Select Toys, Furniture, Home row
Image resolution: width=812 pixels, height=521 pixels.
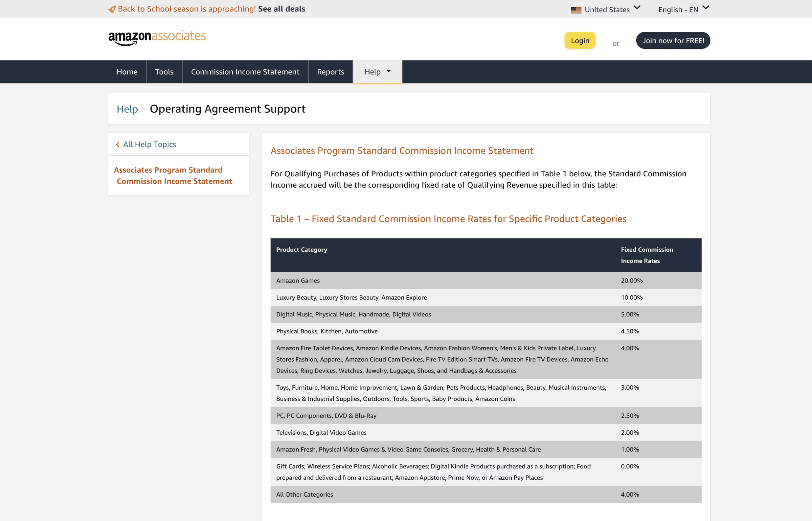[x=486, y=393]
